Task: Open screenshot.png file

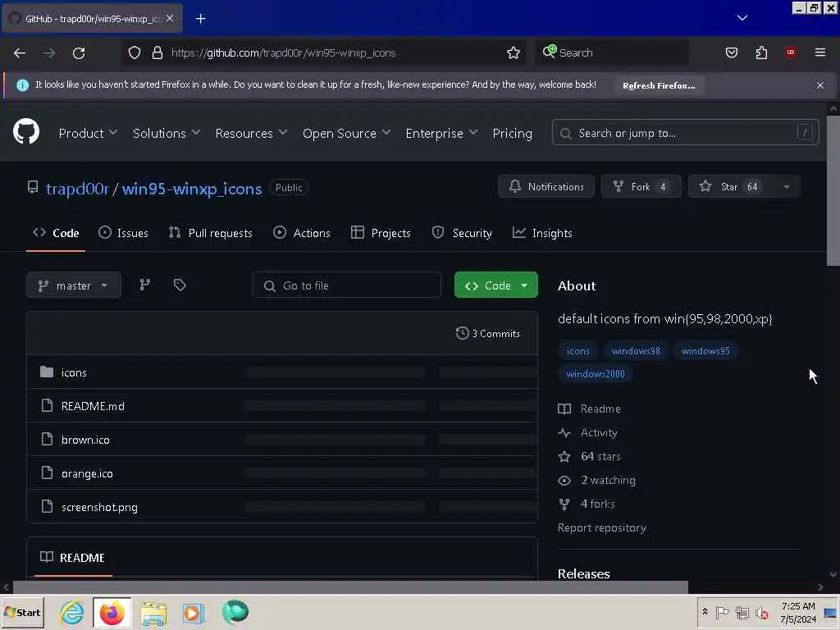Action: [x=99, y=507]
